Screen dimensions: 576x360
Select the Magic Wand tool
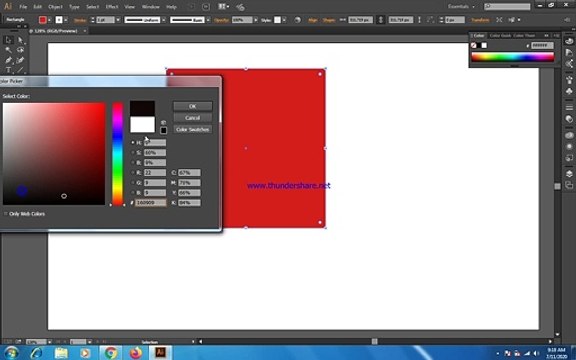9,50
